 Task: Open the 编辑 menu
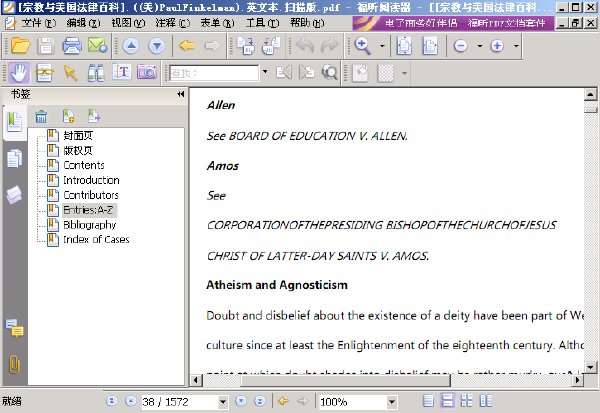coord(83,23)
